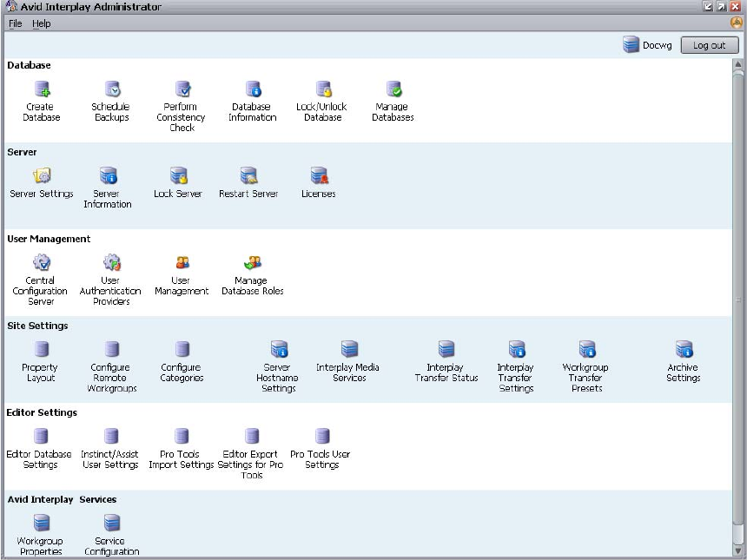Open Server Information

pos(108,188)
